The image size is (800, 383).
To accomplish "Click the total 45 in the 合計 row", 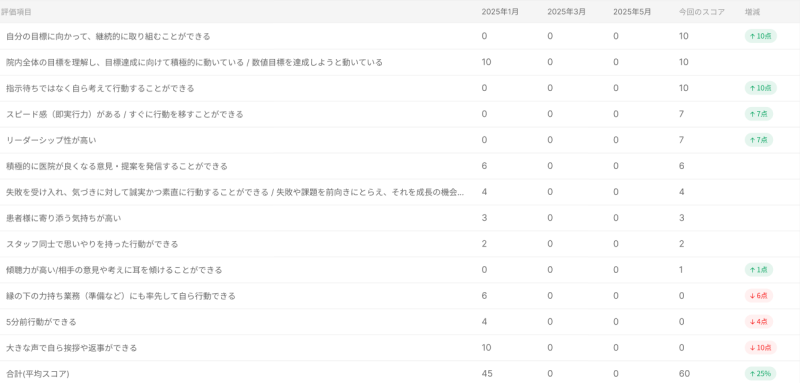I will [x=487, y=374].
